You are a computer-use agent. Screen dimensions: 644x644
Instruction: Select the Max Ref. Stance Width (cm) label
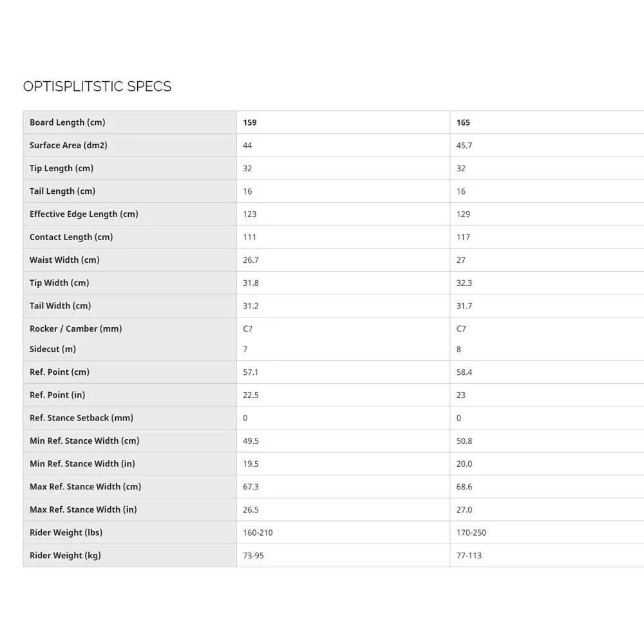coord(85,487)
